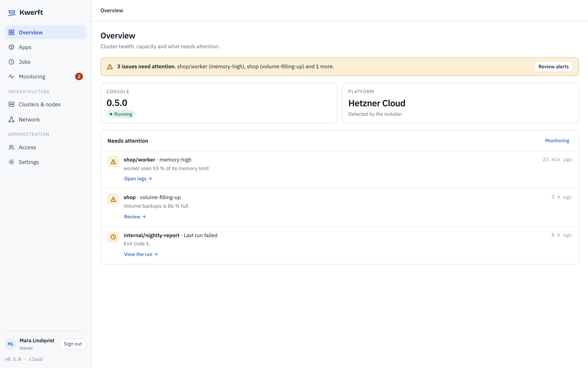Click the Access users icon

click(11, 147)
